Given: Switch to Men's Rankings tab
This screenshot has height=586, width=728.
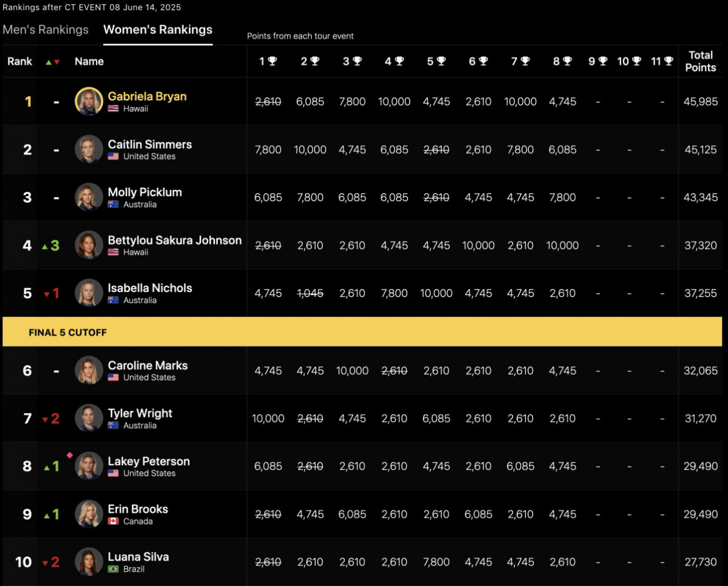Looking at the screenshot, I should [x=46, y=30].
